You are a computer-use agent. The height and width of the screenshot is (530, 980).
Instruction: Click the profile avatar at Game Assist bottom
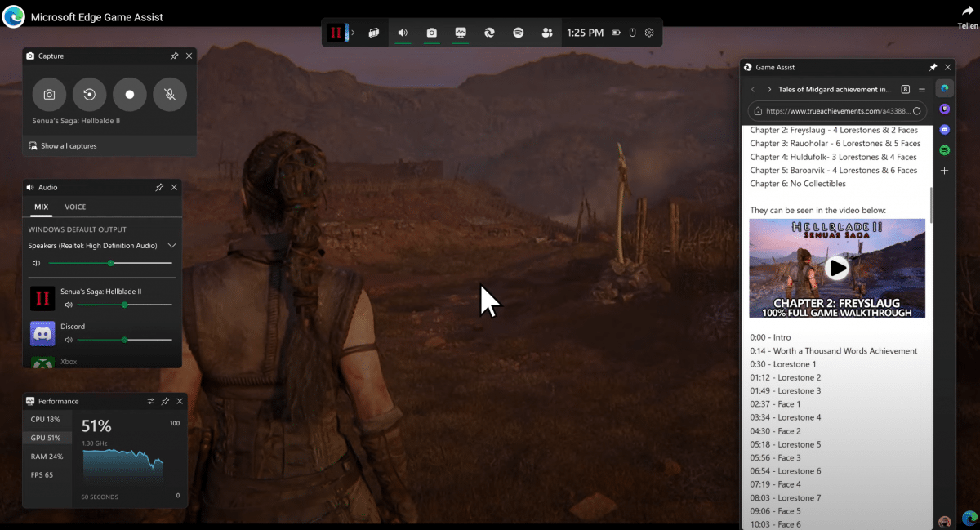[x=945, y=521]
